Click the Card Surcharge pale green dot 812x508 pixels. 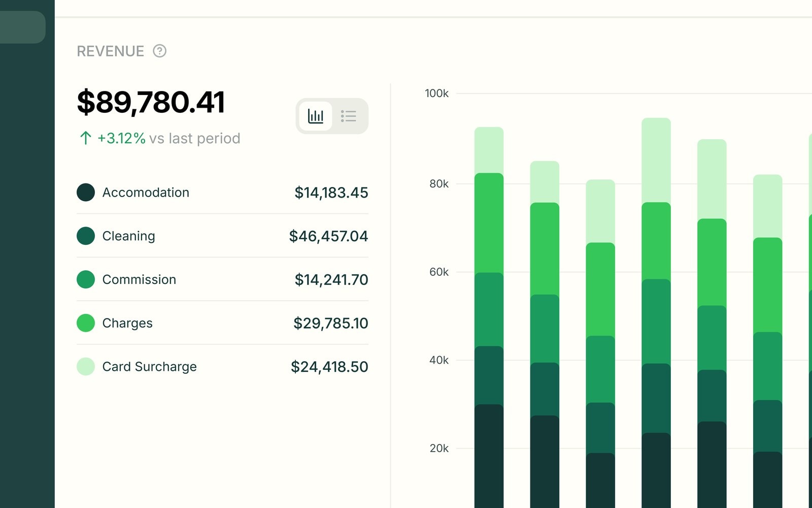[86, 366]
